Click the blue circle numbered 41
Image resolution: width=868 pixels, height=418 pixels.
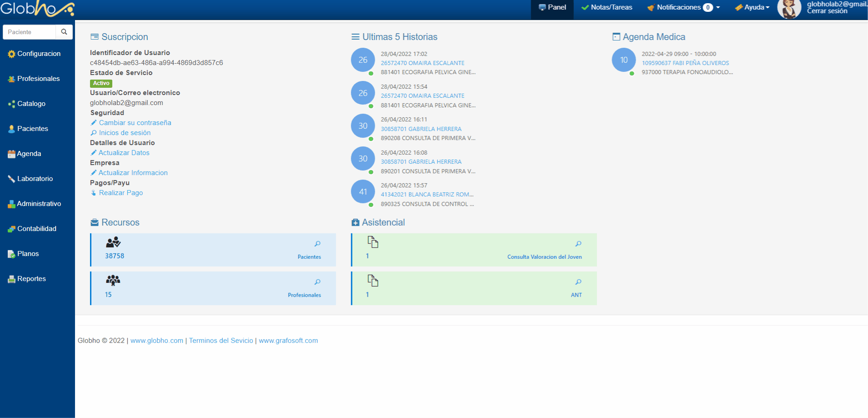pos(363,192)
